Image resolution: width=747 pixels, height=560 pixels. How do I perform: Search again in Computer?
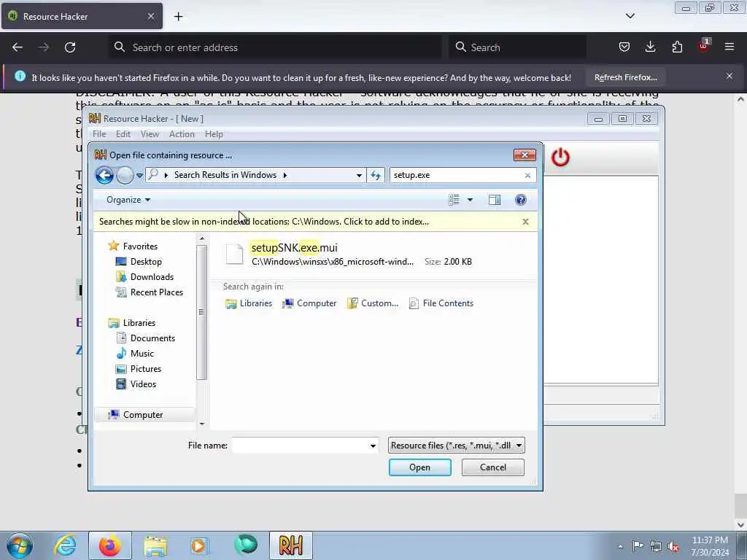pos(309,303)
